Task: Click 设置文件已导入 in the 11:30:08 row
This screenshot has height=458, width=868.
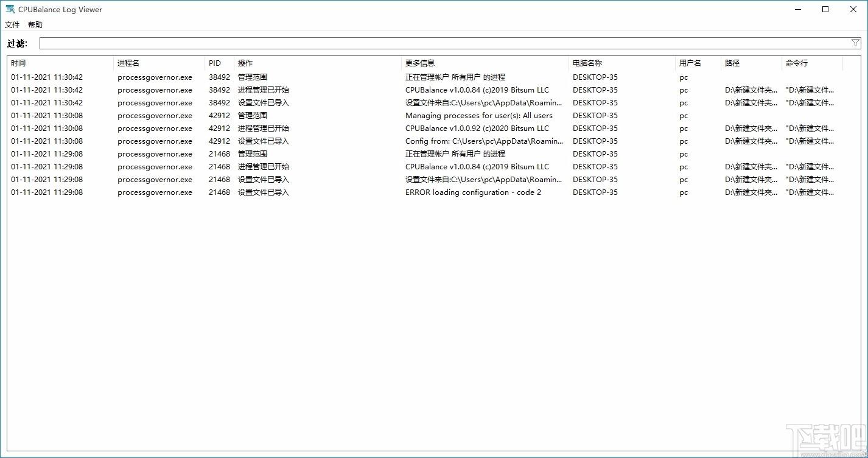Action: click(x=264, y=141)
